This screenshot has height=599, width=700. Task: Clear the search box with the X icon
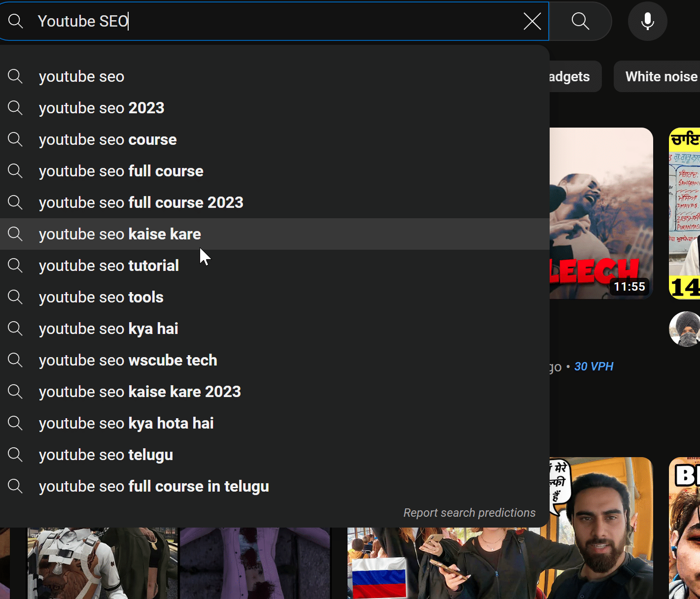pos(532,21)
